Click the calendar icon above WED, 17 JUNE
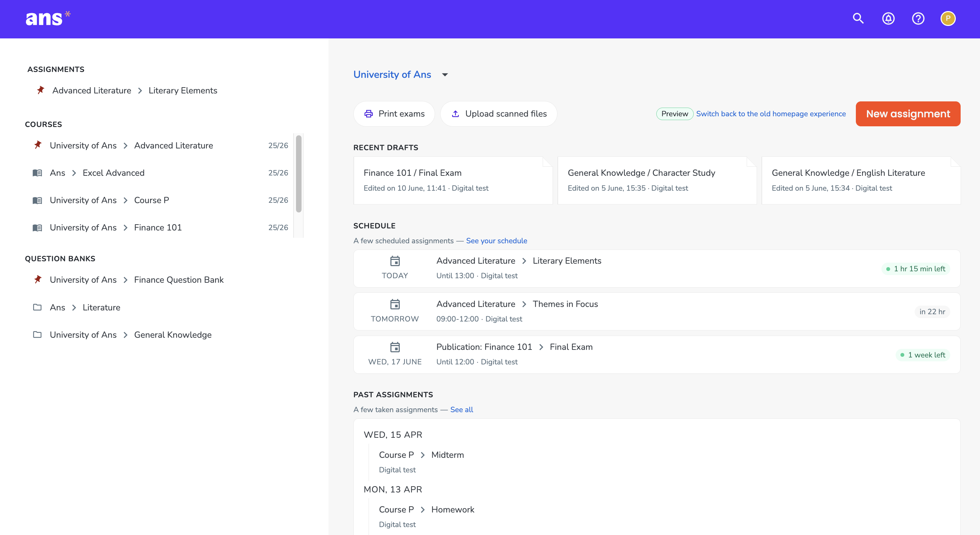This screenshot has height=535, width=980. click(395, 347)
